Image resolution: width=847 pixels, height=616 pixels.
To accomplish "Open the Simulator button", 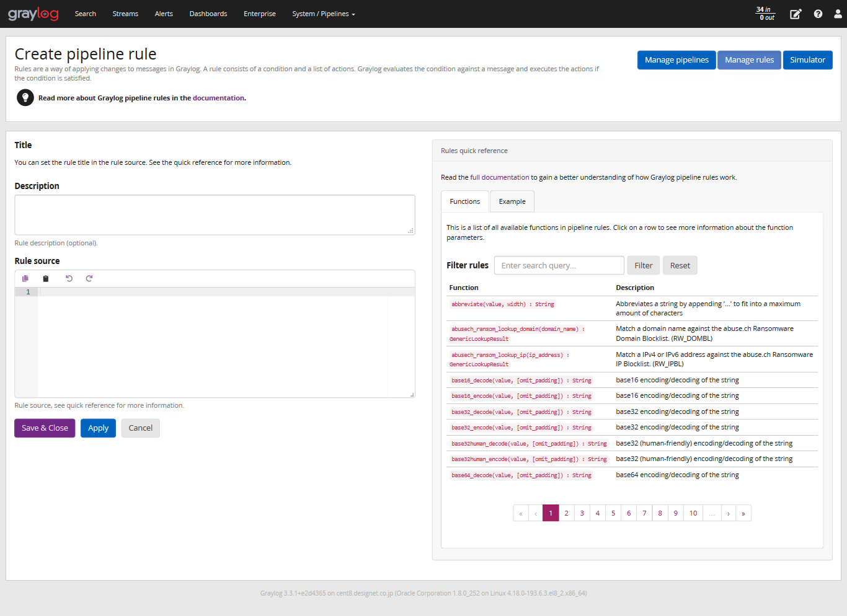I will (807, 60).
